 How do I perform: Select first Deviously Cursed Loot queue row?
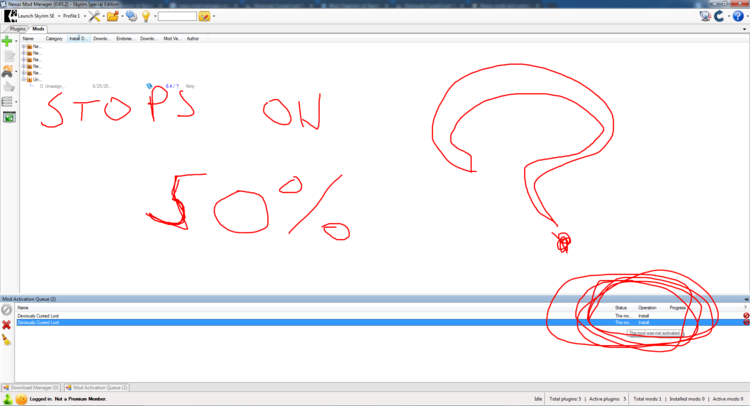(x=382, y=316)
